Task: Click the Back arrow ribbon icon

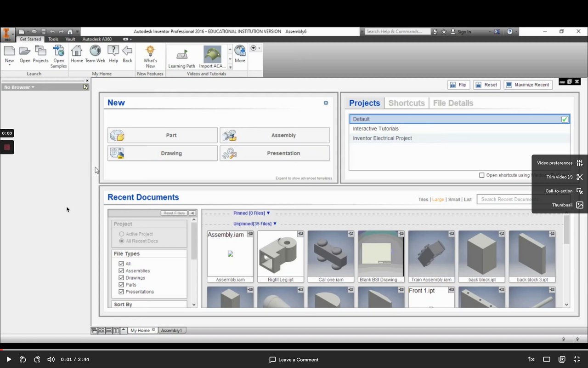Action: click(x=127, y=51)
